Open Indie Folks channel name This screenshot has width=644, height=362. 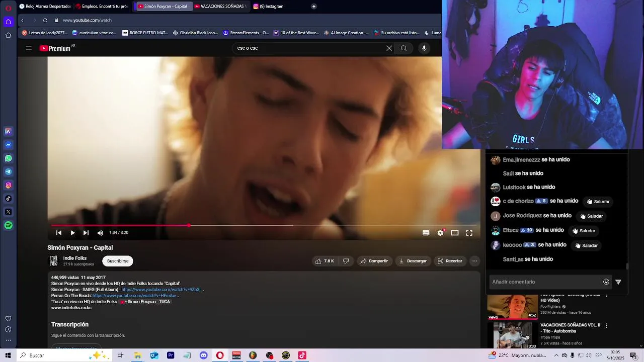coord(75,258)
